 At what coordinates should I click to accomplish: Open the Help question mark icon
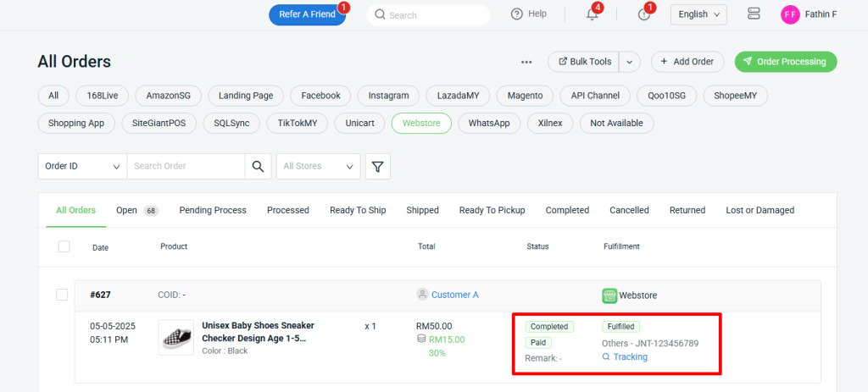(517, 14)
